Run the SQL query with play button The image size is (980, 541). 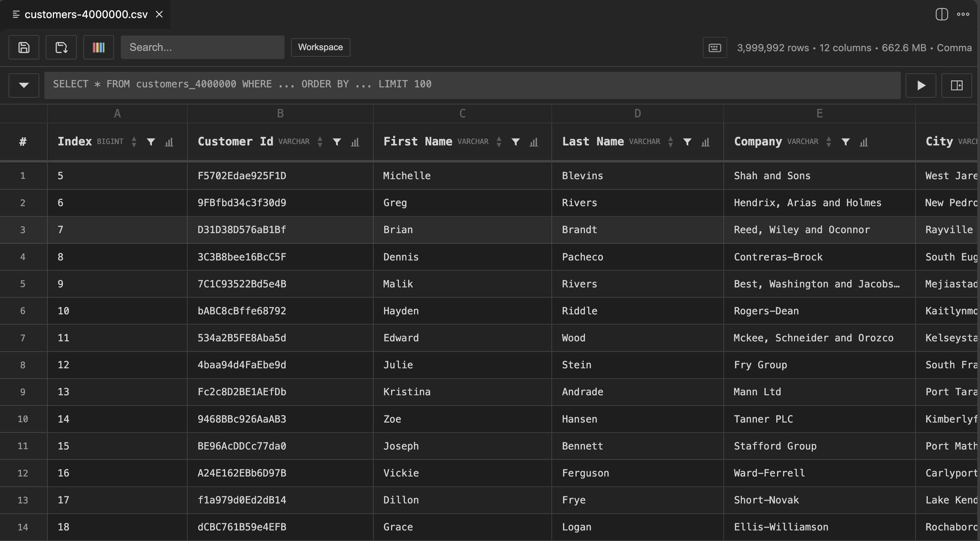[x=921, y=85]
